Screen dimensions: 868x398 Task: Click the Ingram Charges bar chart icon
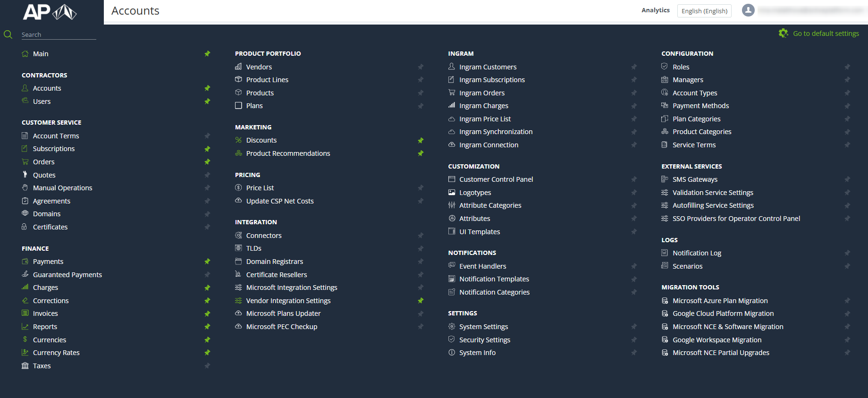[x=452, y=105]
